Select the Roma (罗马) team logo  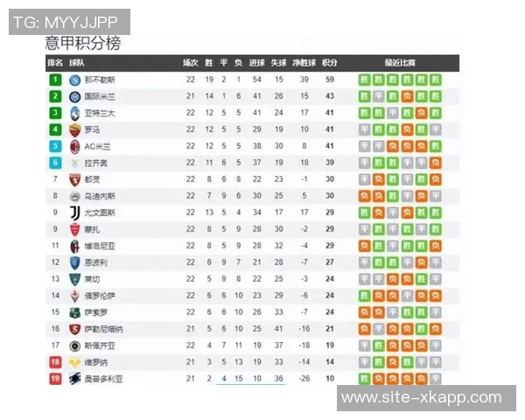pos(75,129)
